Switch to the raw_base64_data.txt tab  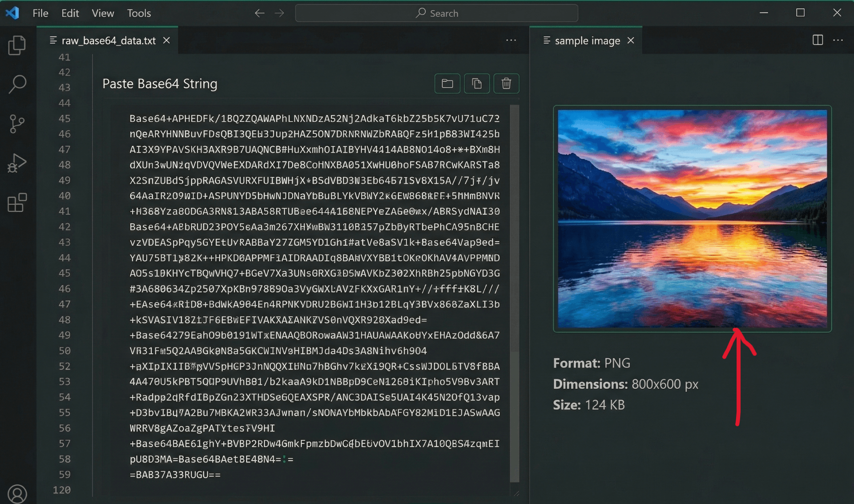tap(109, 40)
